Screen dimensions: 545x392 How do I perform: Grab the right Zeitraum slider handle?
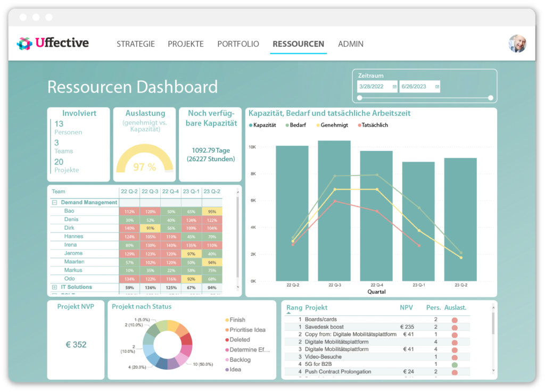[490, 98]
